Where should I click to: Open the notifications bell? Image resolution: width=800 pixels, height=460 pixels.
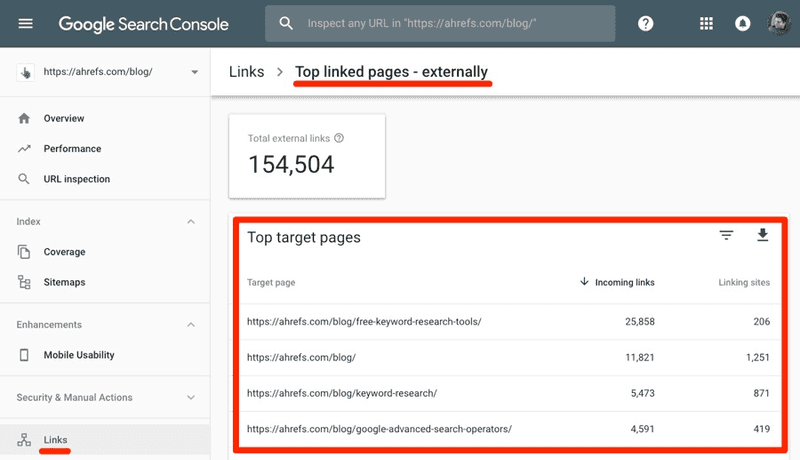[742, 23]
